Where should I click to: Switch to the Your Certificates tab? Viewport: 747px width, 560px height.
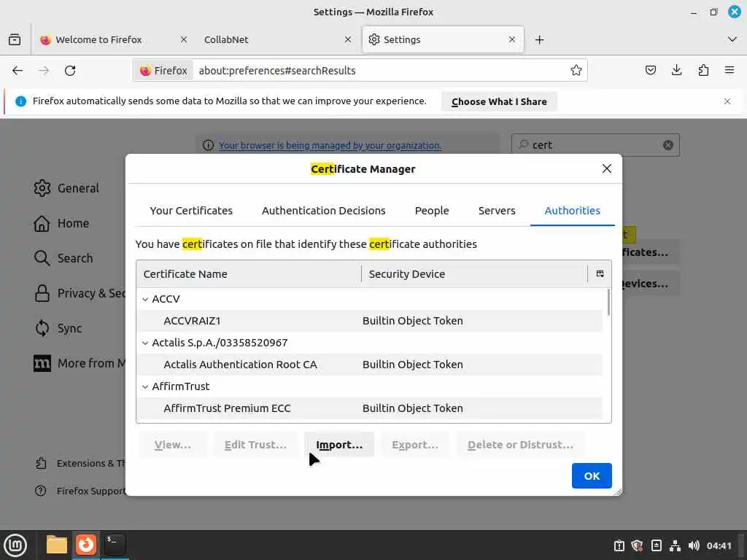(191, 211)
